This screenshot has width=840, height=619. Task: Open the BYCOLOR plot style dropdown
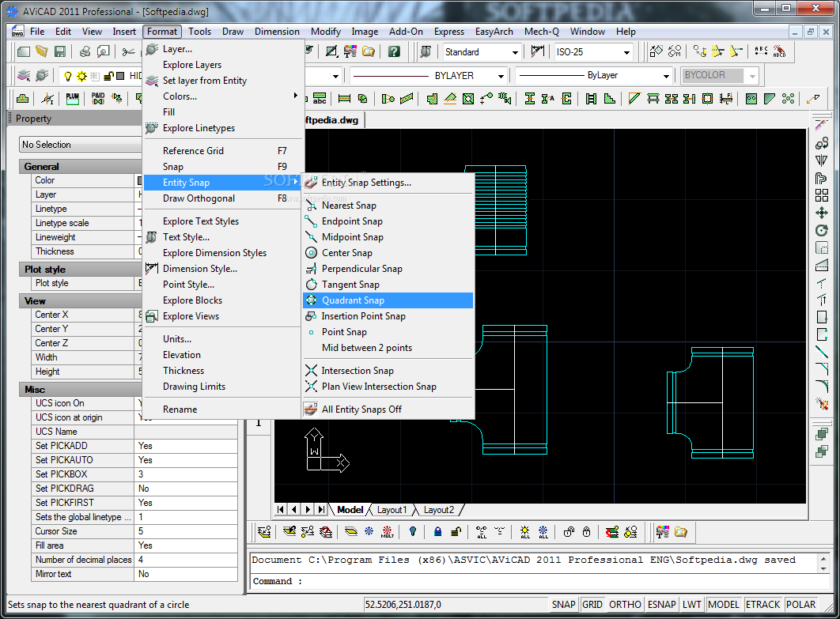752,76
